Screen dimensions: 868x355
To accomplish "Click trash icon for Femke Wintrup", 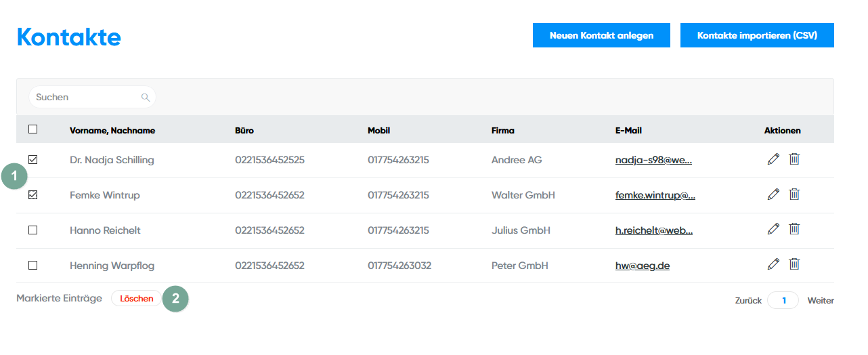I will pyautogui.click(x=794, y=194).
